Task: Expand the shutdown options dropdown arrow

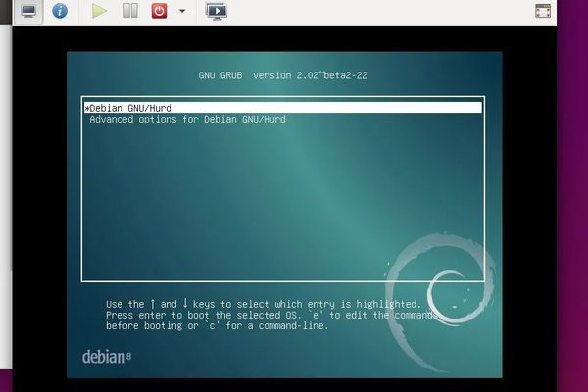Action: coord(182,11)
